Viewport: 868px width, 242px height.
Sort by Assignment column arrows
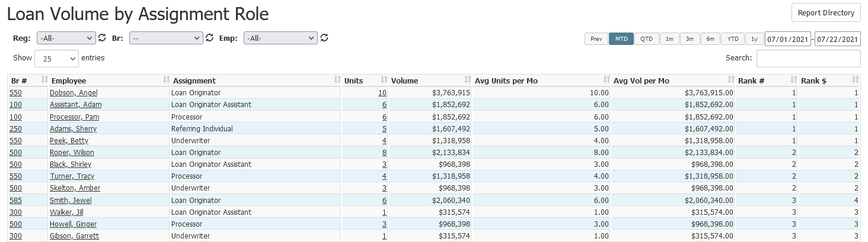point(337,80)
